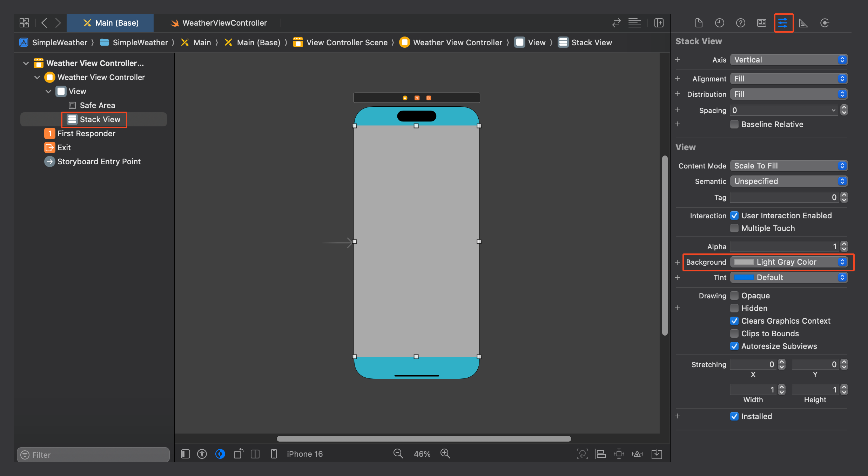Open the Content Mode dropdown
868x476 pixels.
788,166
